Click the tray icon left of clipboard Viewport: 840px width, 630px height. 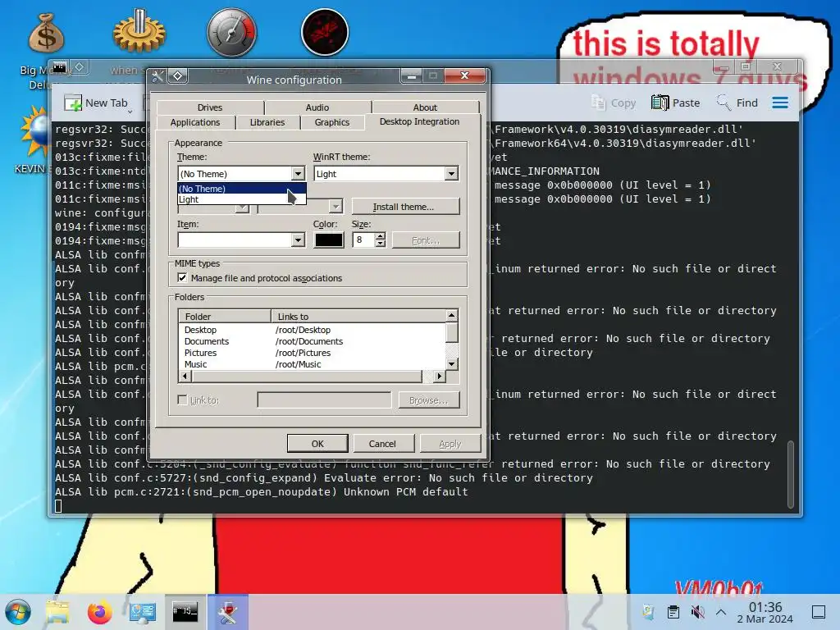point(649,612)
